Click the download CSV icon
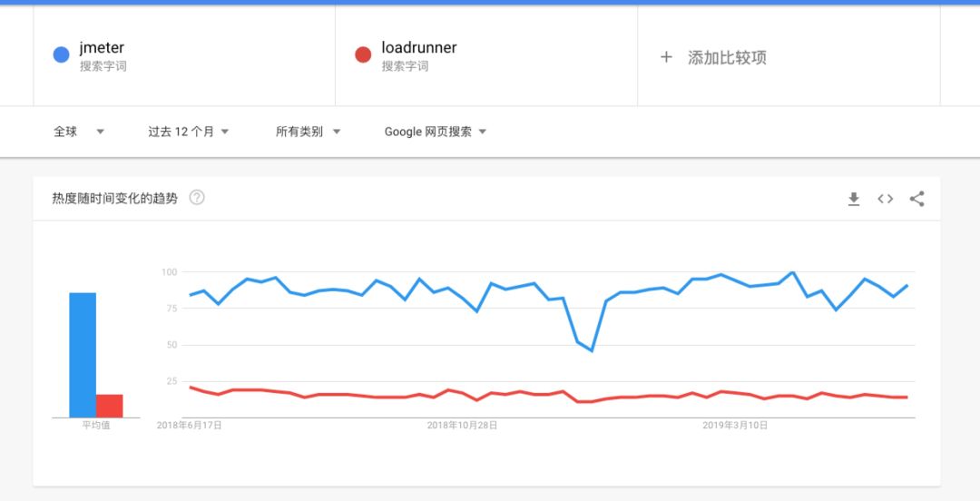Viewport: 980px width, 501px height. [853, 199]
